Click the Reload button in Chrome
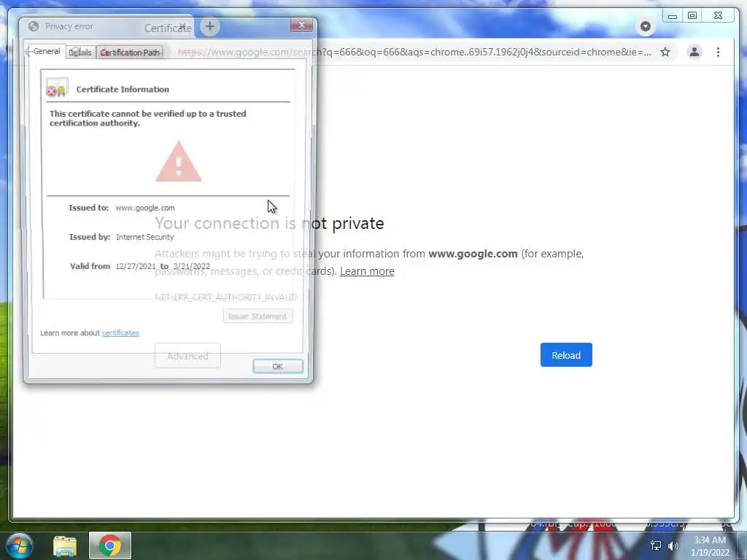The height and width of the screenshot is (560, 747). pyautogui.click(x=566, y=355)
